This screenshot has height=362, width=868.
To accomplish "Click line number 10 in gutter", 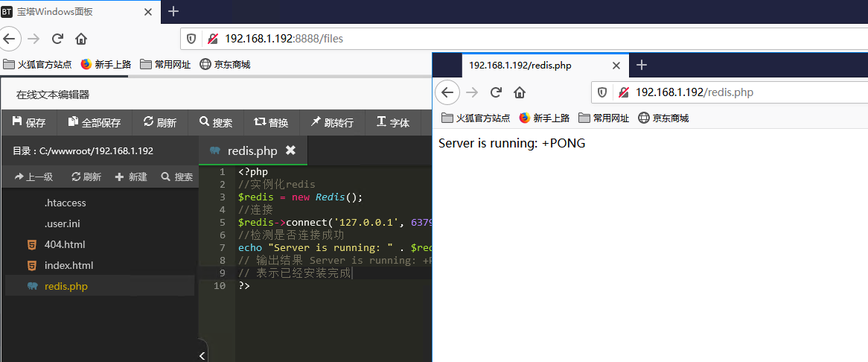I will point(219,285).
